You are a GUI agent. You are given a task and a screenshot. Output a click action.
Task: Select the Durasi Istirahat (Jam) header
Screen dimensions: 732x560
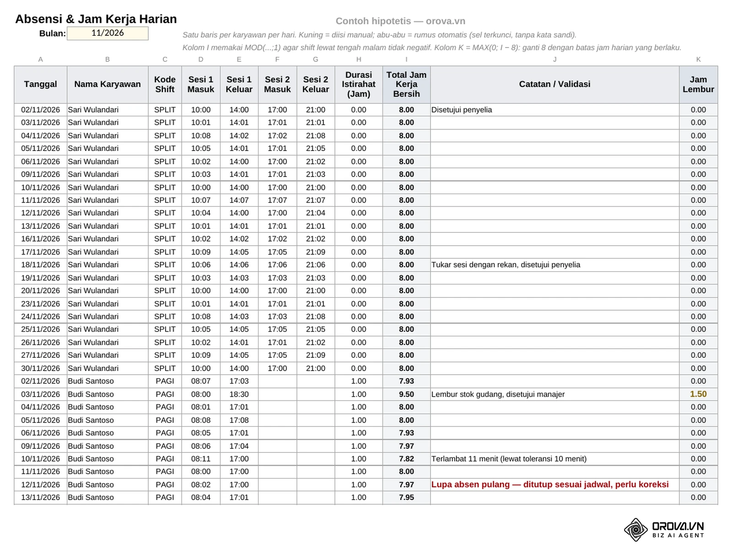click(x=359, y=84)
